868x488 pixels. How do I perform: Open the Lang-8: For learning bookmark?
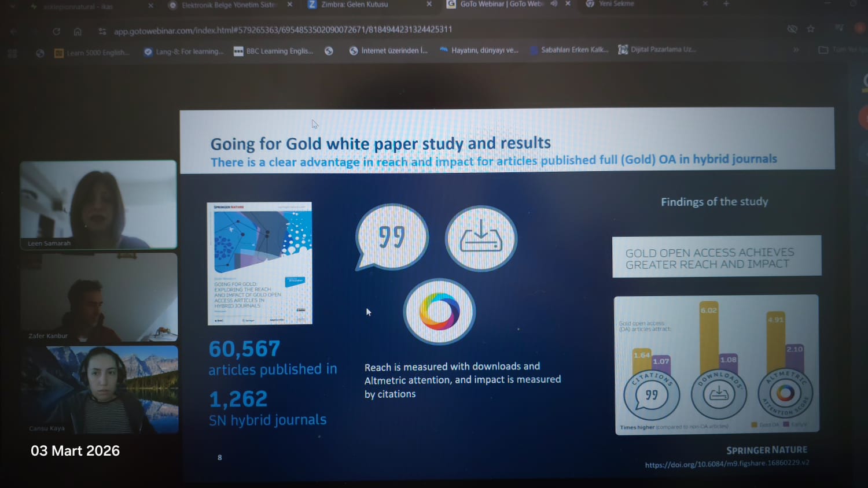[183, 51]
